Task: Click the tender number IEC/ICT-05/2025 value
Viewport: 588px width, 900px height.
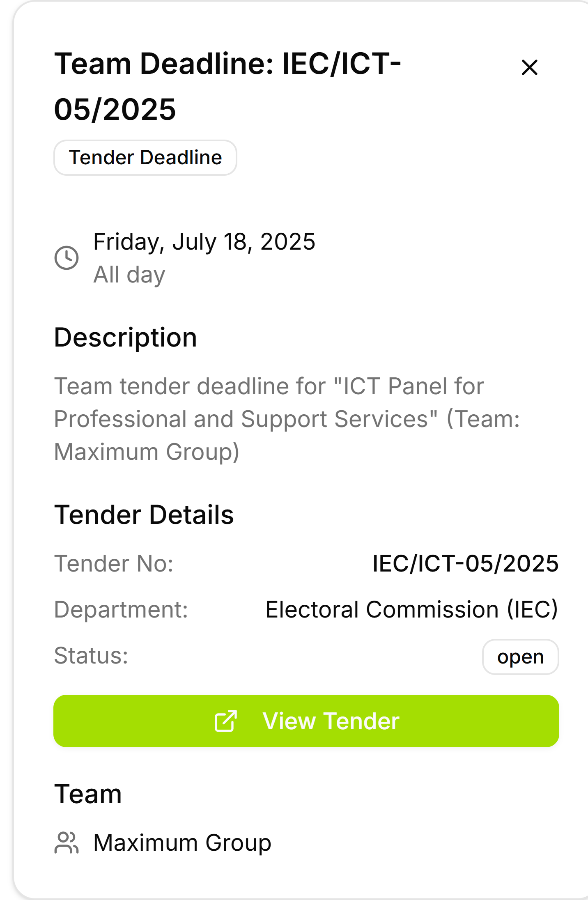Action: 465,563
